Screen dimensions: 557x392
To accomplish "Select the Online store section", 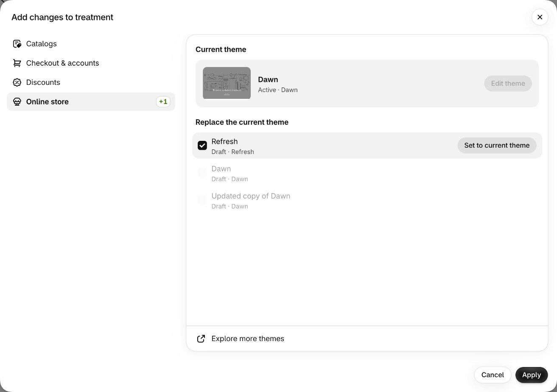I will 91,102.
